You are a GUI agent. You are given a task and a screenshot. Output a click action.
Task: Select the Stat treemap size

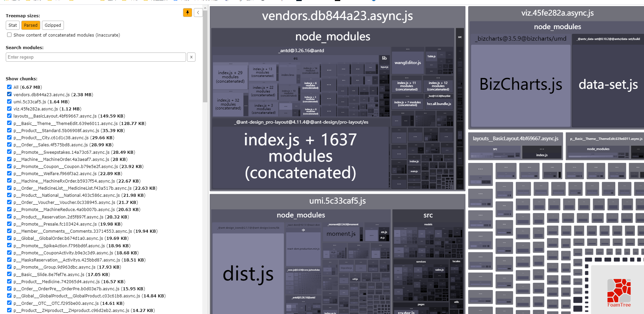[13, 25]
